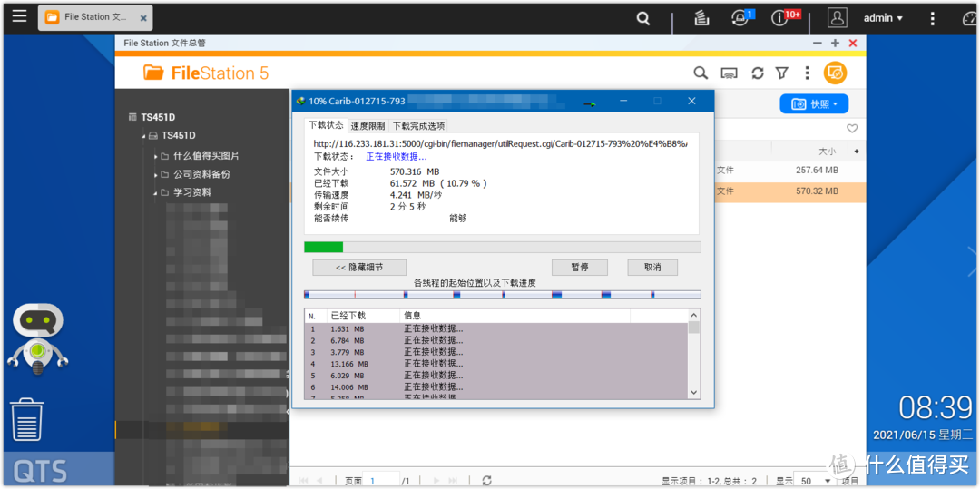Click the orange remote mount round icon

coord(836,73)
